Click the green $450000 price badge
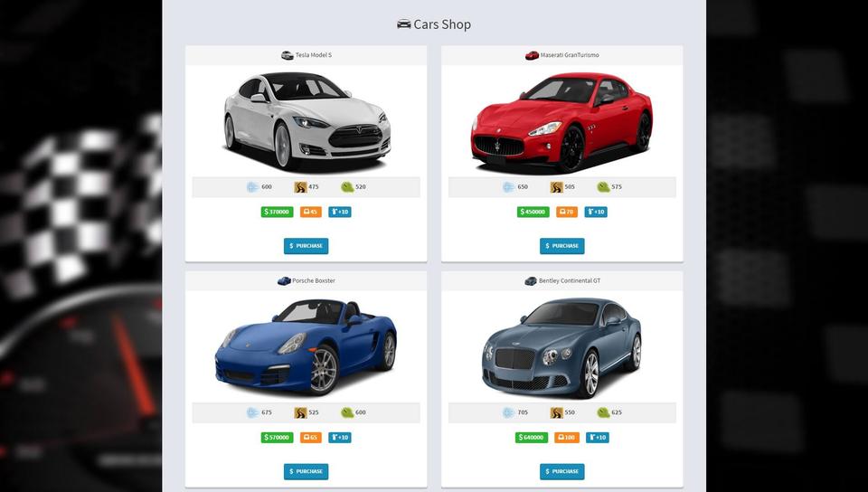Image resolution: width=868 pixels, height=492 pixels. (533, 212)
